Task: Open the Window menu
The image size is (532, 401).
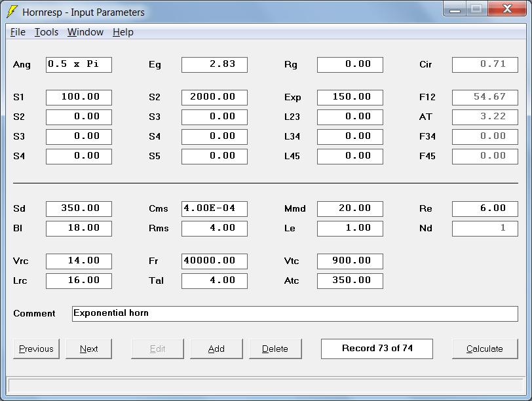Action: [x=85, y=32]
